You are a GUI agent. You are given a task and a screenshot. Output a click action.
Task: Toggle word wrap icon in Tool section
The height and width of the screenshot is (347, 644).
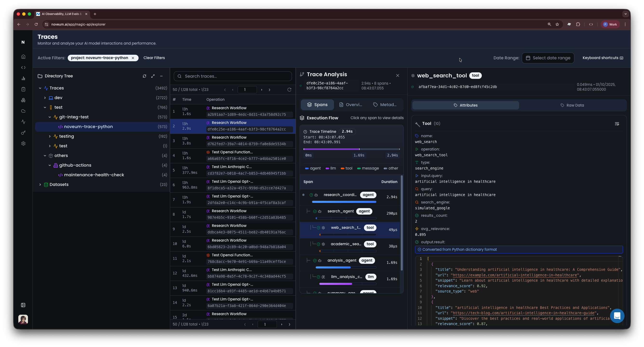point(617,124)
